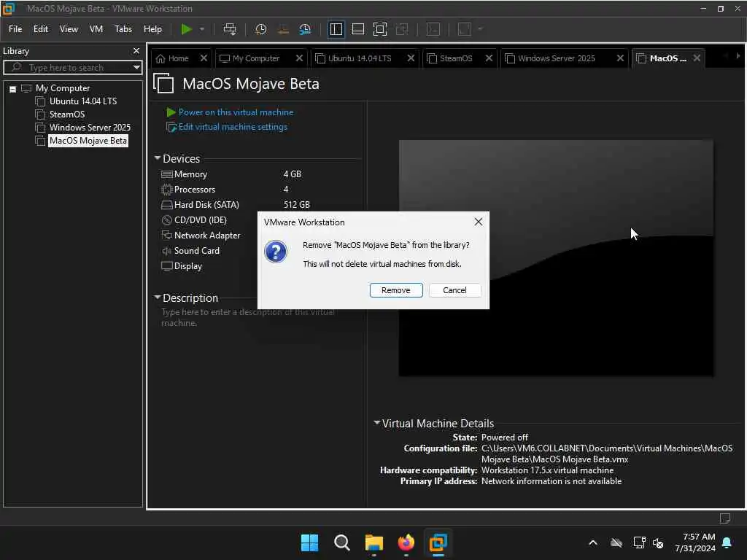Viewport: 747px width, 560px height.
Task: Open the View menu
Action: point(69,29)
